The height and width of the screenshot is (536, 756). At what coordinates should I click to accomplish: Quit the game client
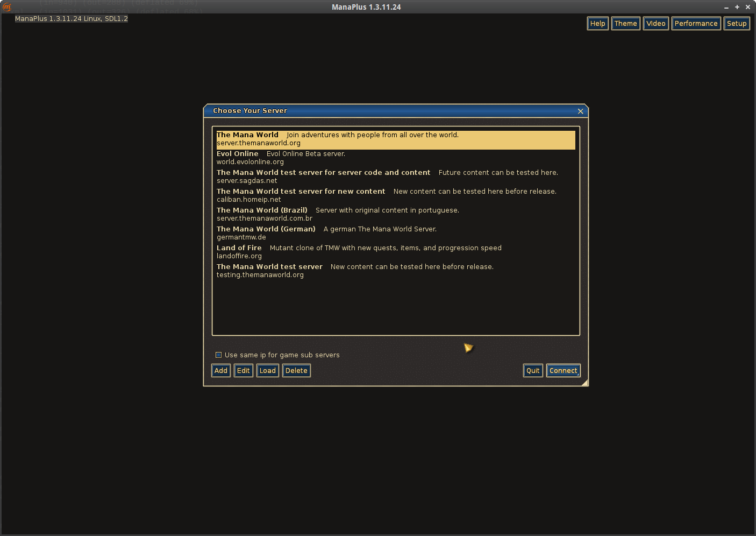533,371
